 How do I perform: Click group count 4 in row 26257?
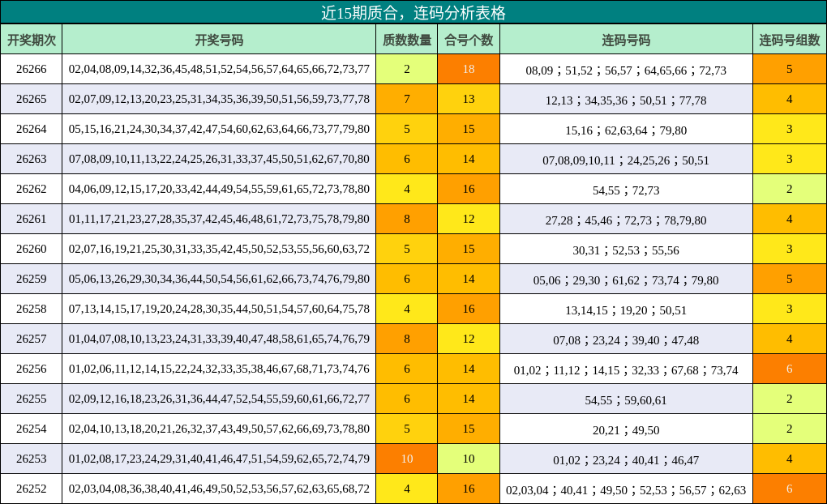(x=790, y=339)
